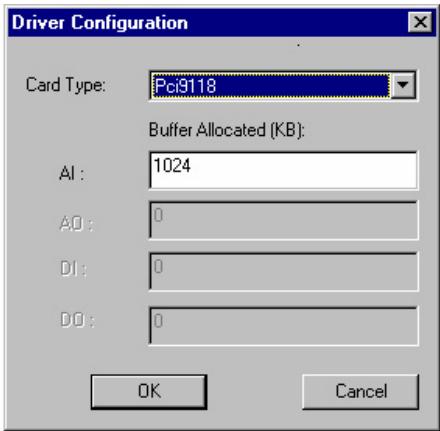Screen dimensions: 440x431
Task: Click the Card Type label
Action: pyautogui.click(x=66, y=85)
